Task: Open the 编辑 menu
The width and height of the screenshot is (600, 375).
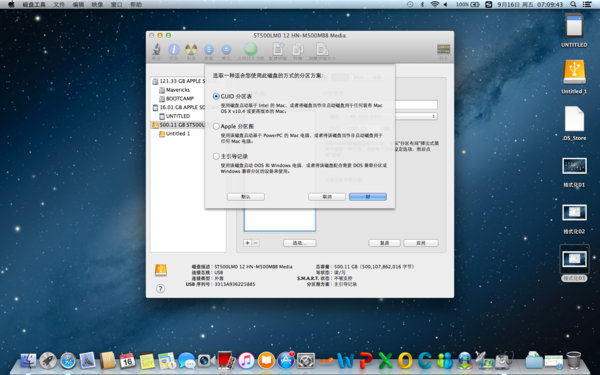Action: (x=78, y=5)
